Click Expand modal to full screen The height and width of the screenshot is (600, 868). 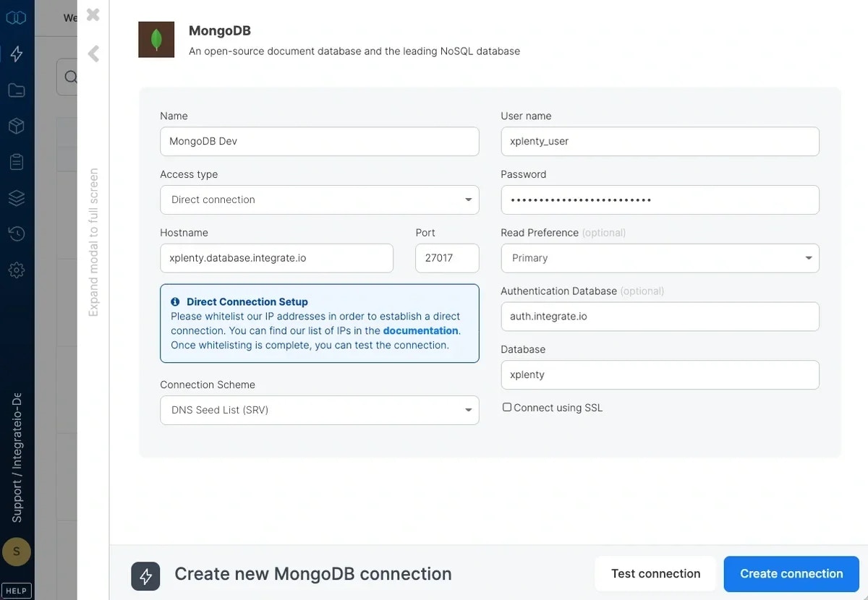coord(93,239)
